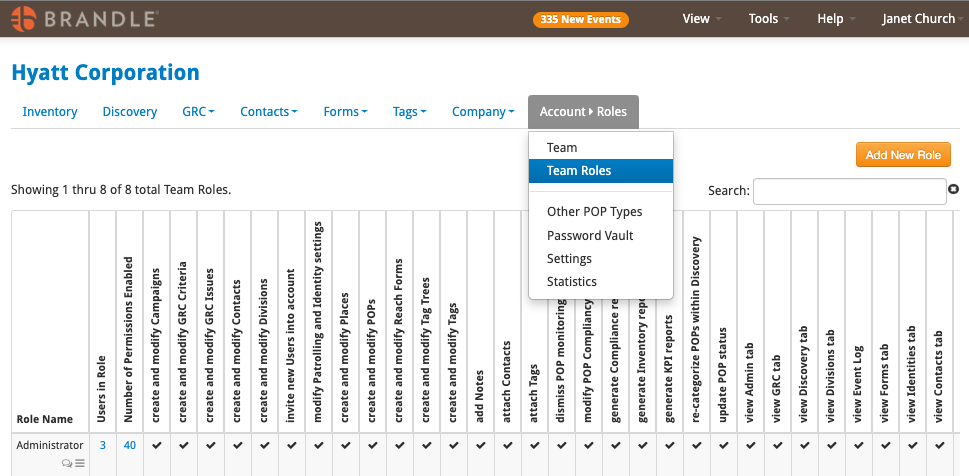Open the Tools menu dropdown
Screen dimensions: 969x476
[x=769, y=19]
